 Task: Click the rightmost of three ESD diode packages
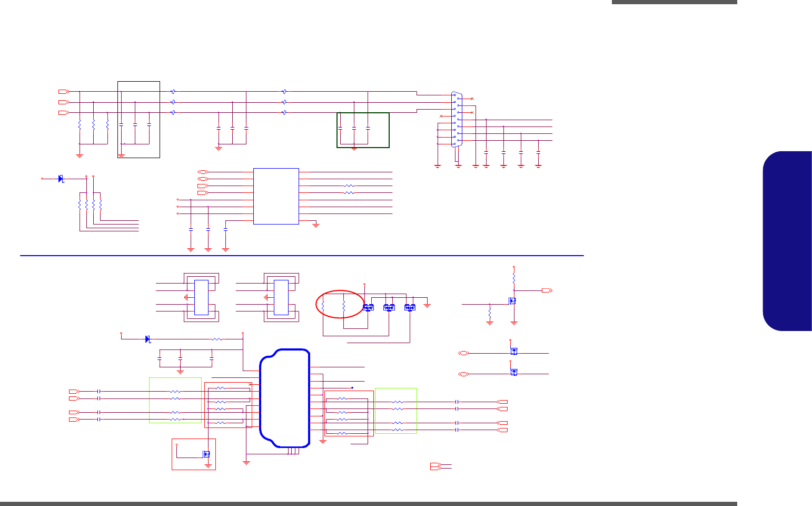click(410, 307)
